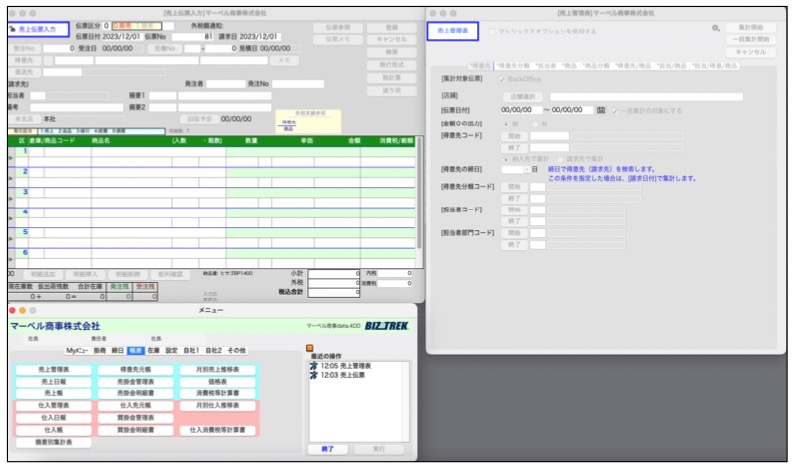Switch to the 在庫 menu tab
This screenshot has height=470, width=795.
click(x=153, y=351)
